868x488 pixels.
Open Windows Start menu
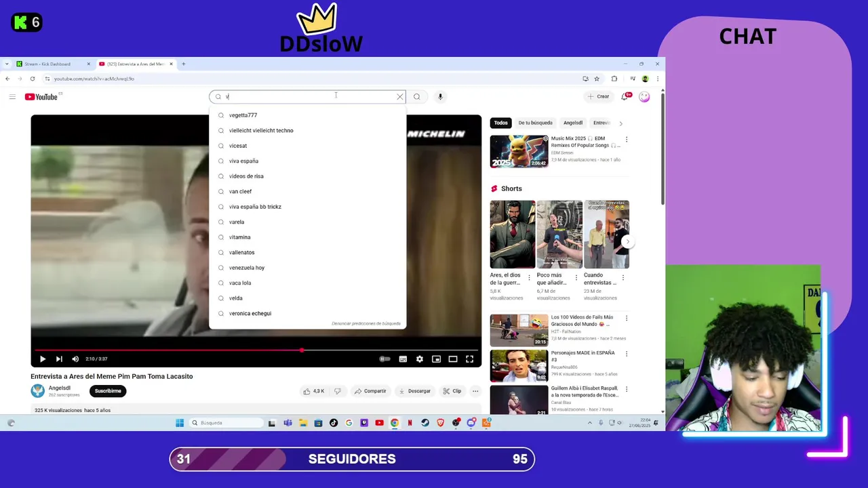180,423
